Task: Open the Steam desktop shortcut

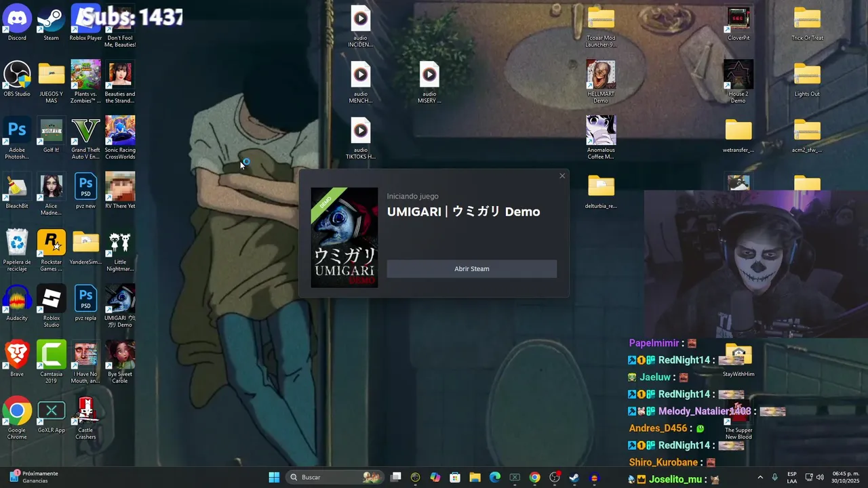Action: (x=52, y=22)
